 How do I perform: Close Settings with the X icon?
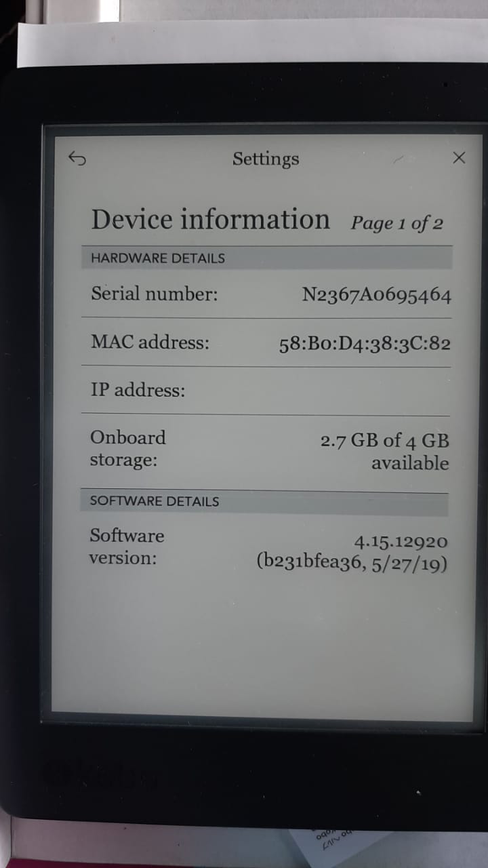pos(459,158)
